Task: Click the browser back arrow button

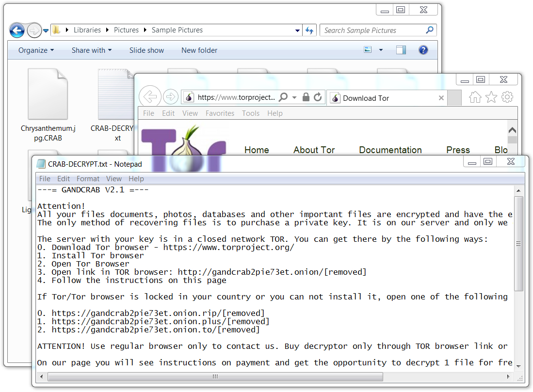Action: pyautogui.click(x=150, y=97)
